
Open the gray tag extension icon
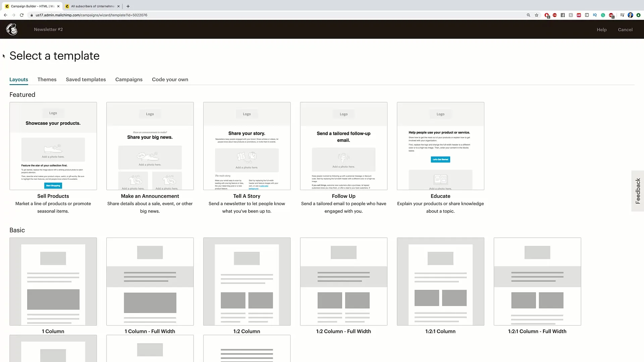click(587, 15)
